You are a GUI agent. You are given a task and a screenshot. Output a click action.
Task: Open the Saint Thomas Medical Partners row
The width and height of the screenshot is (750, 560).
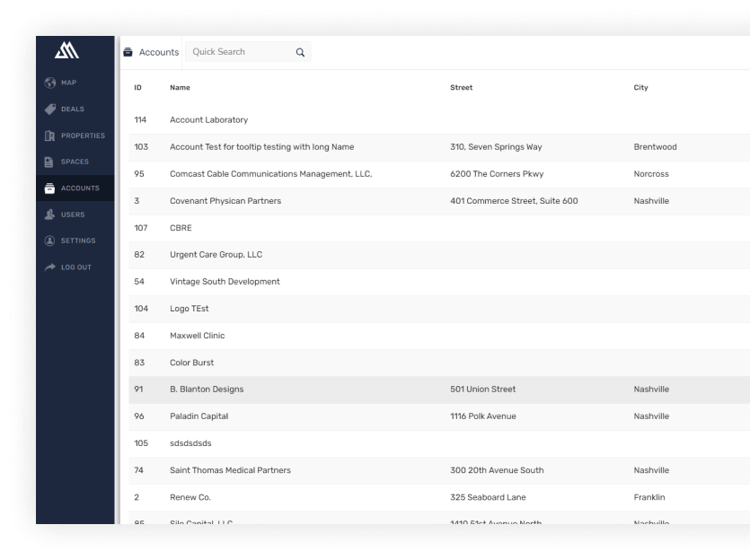230,470
